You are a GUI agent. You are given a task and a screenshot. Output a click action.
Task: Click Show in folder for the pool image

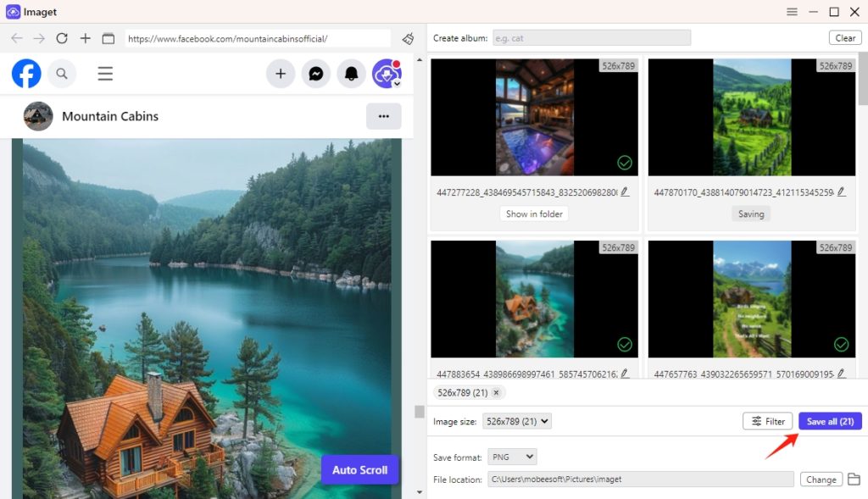533,213
